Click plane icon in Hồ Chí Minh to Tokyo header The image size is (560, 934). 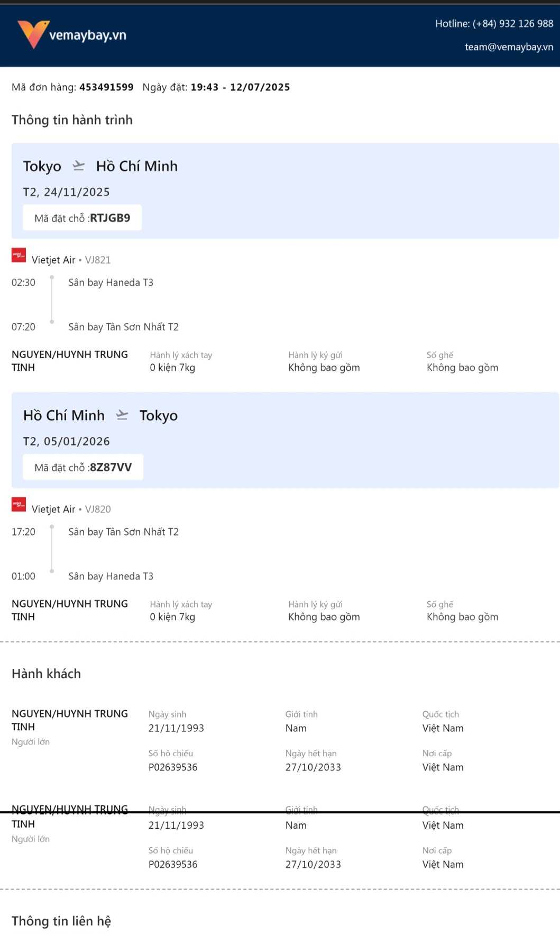click(122, 415)
